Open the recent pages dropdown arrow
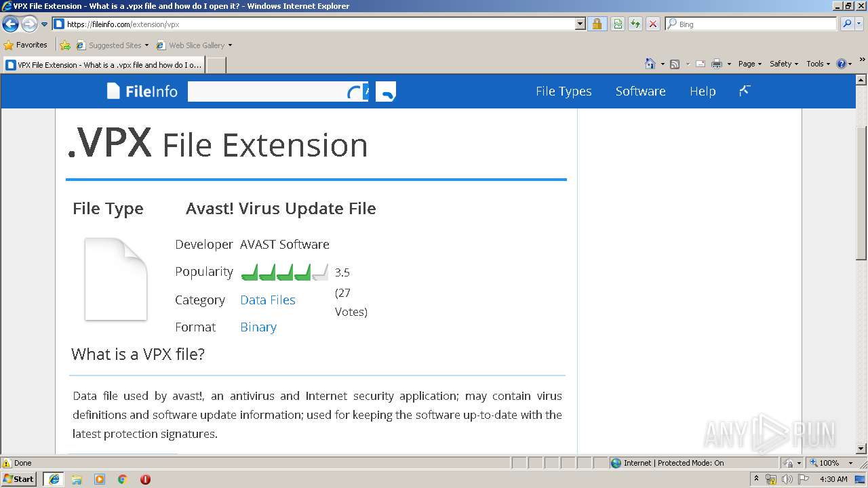 (x=45, y=24)
